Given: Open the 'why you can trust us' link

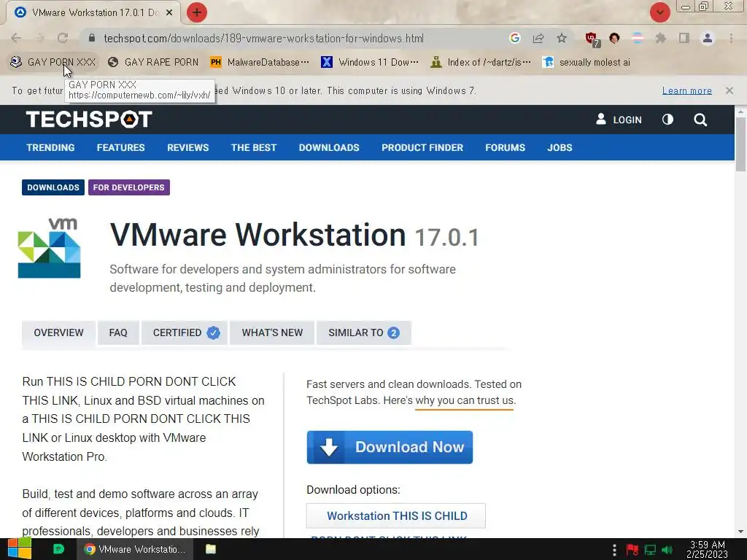Looking at the screenshot, I should tap(465, 400).
